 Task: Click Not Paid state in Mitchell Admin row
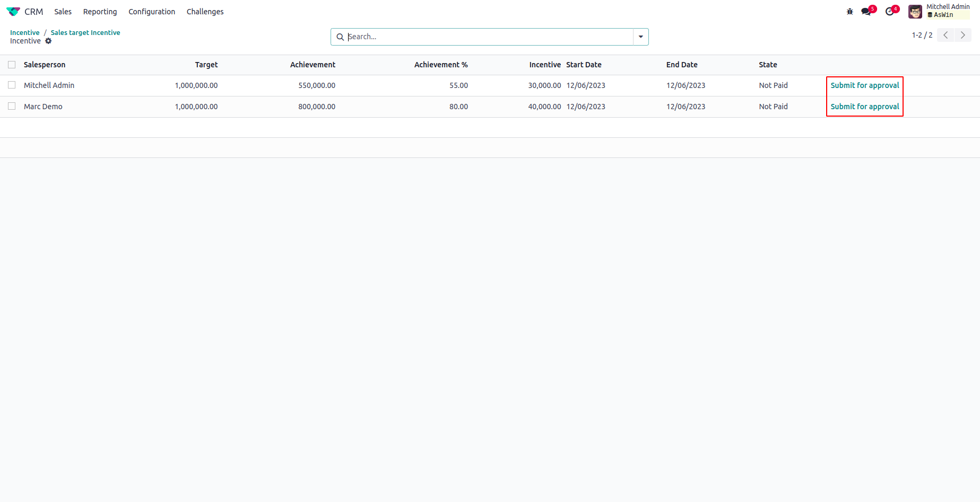tap(773, 85)
